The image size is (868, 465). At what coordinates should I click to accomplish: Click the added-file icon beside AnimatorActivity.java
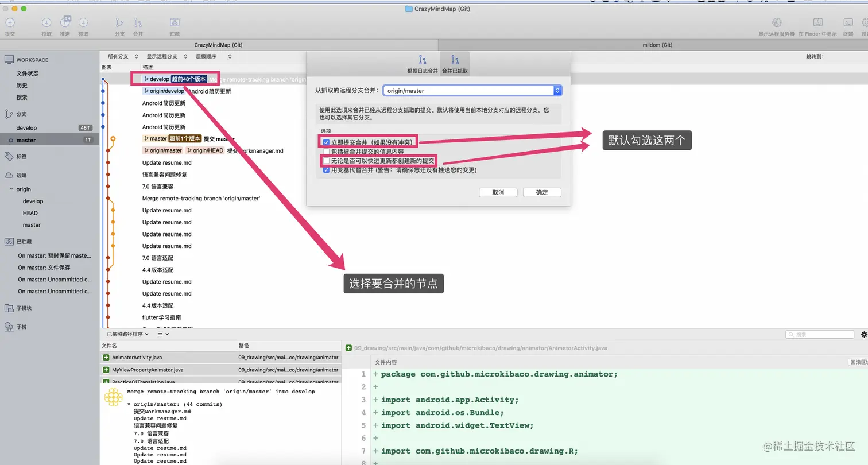pos(106,358)
